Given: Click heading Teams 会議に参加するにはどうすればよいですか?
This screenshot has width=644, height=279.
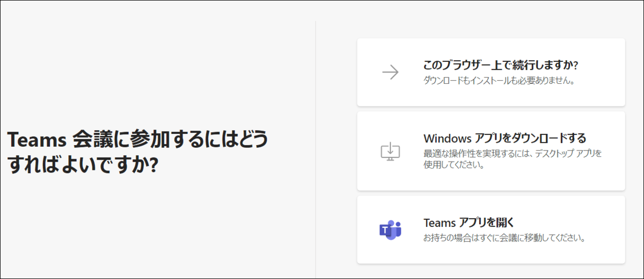Looking at the screenshot, I should [137, 152].
